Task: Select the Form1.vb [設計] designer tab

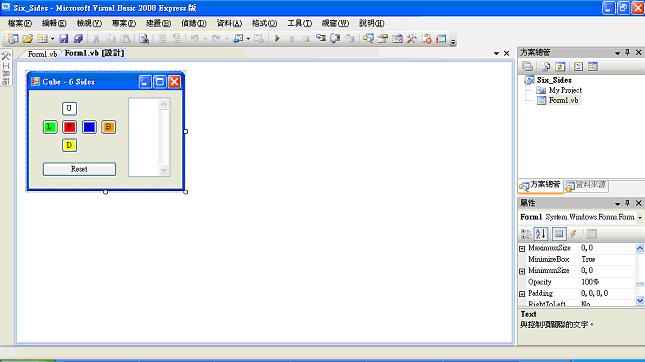Action: point(94,53)
